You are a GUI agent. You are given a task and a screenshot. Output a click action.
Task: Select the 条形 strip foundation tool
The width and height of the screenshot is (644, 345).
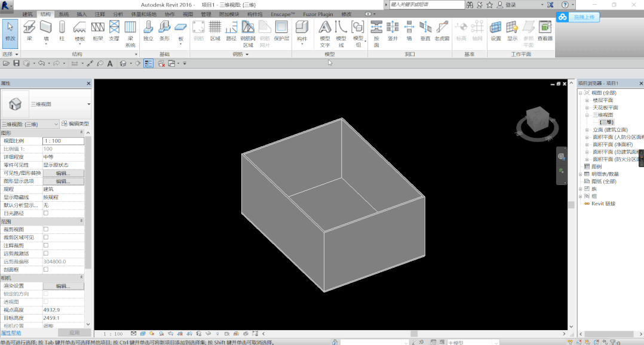(x=164, y=31)
